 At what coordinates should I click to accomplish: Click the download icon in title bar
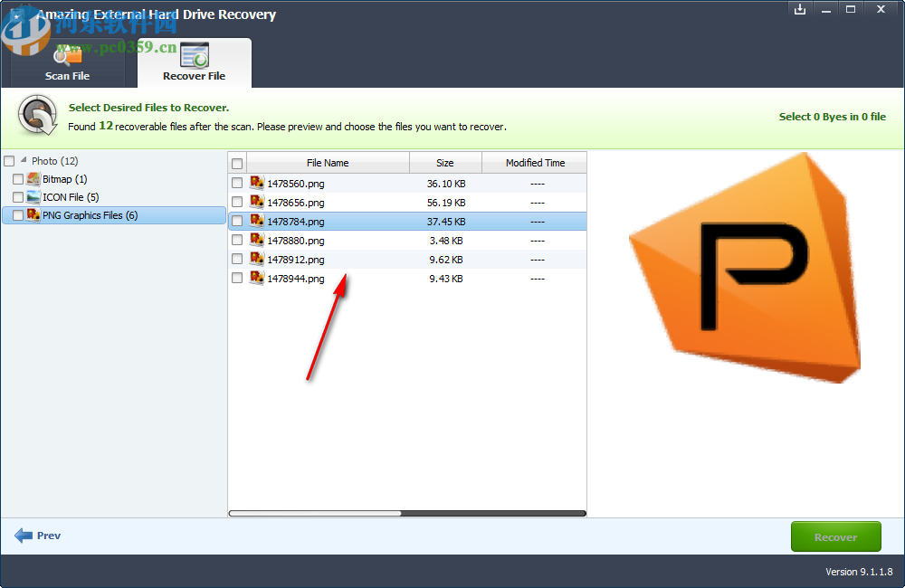(800, 9)
